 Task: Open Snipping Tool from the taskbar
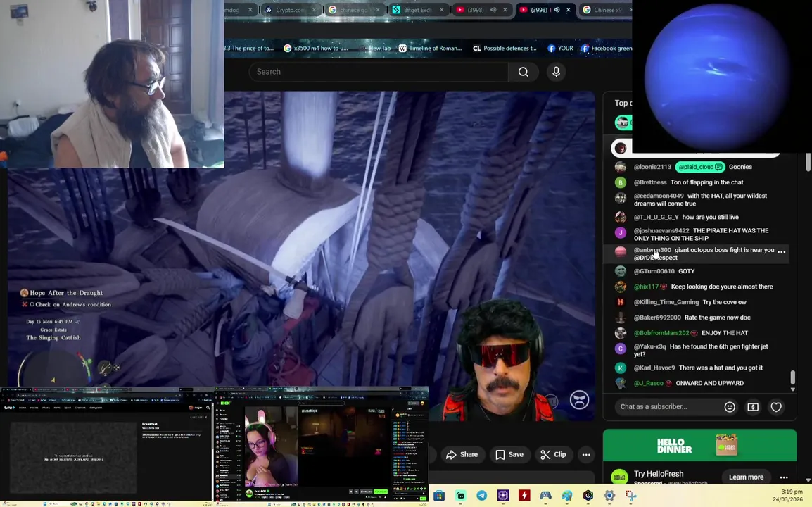630,496
